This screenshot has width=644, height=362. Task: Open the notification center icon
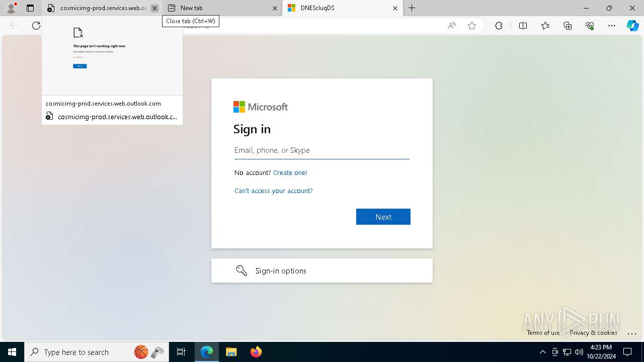coord(627,352)
